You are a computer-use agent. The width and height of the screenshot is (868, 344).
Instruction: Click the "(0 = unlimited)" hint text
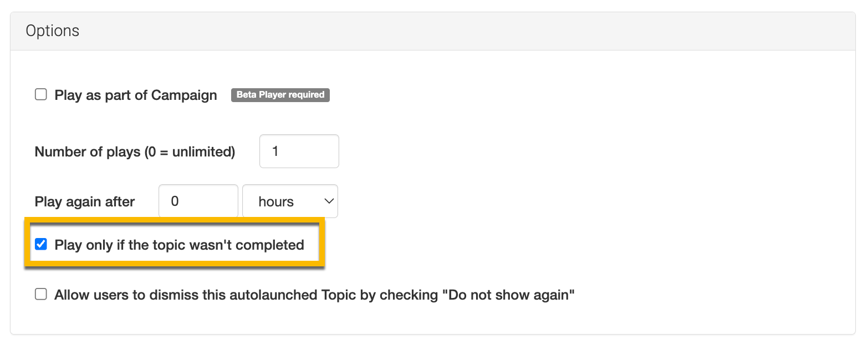pyautogui.click(x=190, y=152)
